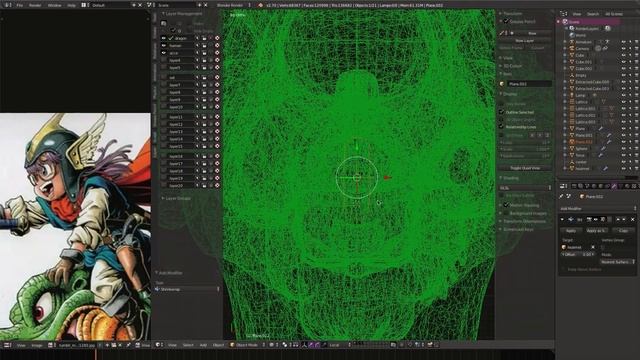
Task: Open 3D viewport Object menu
Action: tap(218, 345)
